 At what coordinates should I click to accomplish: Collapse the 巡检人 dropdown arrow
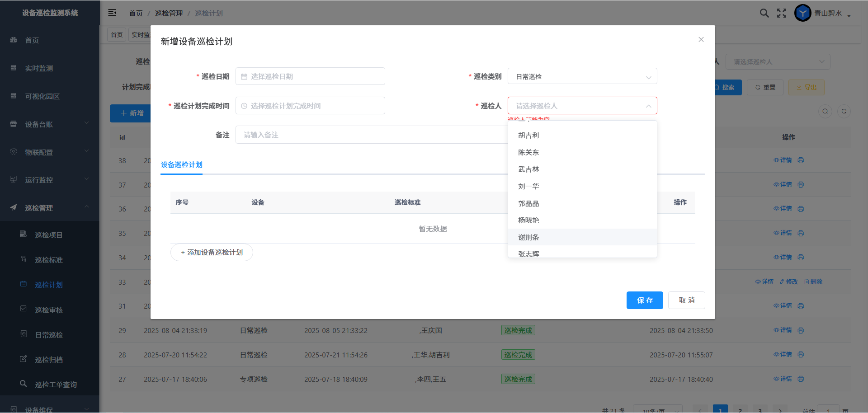[648, 106]
